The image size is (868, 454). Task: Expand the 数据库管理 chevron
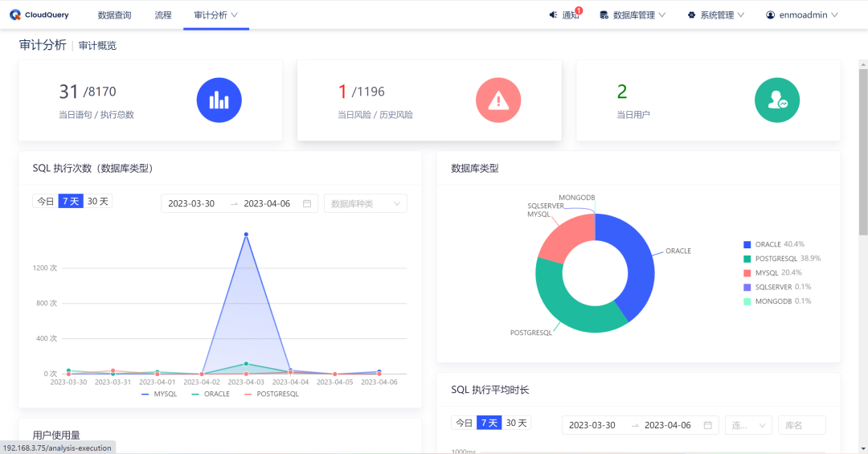[x=662, y=15]
